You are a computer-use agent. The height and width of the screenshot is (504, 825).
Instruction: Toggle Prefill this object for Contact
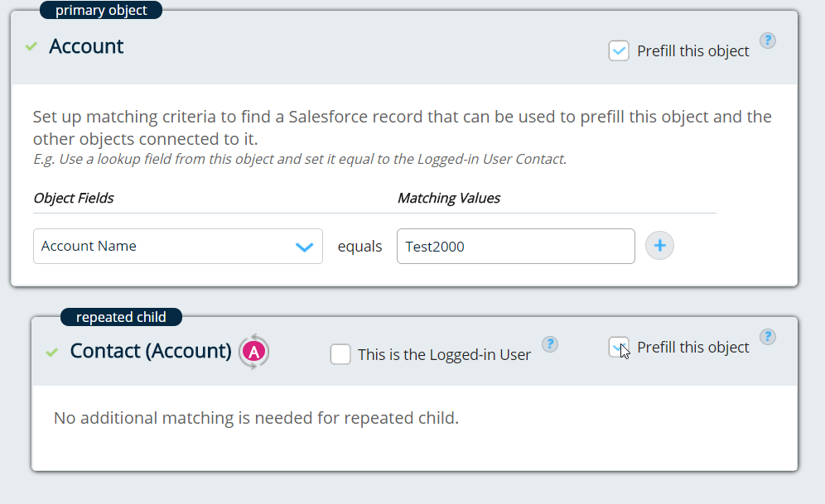[618, 348]
